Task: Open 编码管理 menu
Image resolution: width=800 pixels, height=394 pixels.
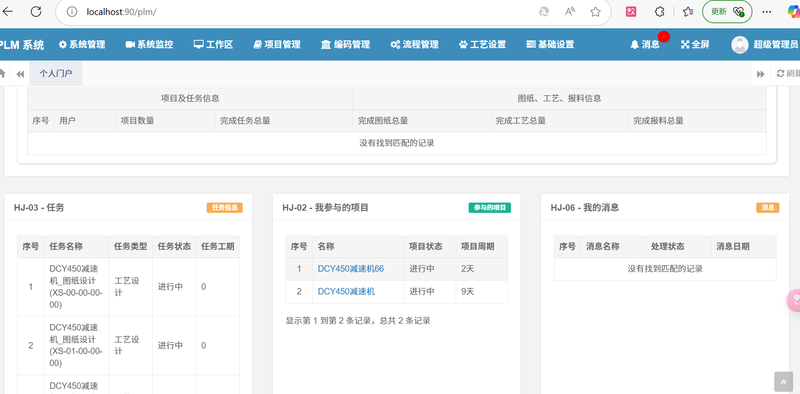Action: 345,44
